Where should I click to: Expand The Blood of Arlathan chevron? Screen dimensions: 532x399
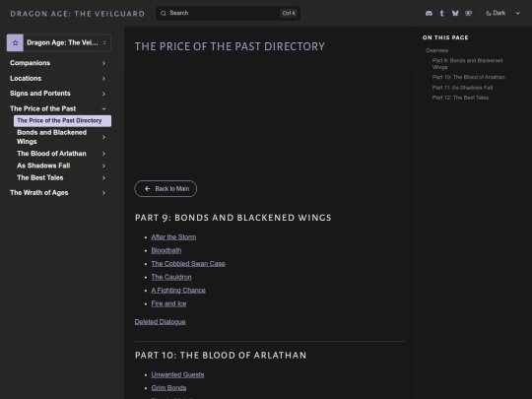pyautogui.click(x=103, y=154)
